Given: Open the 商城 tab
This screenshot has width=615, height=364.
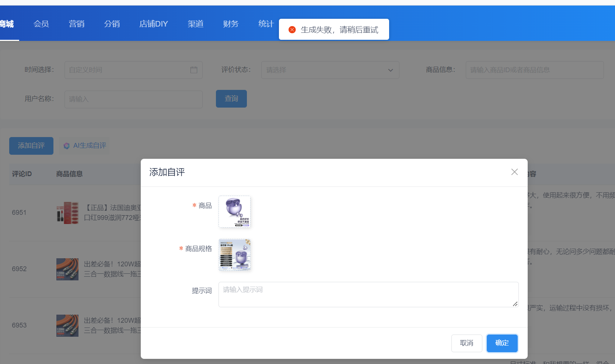Looking at the screenshot, I should [7, 24].
